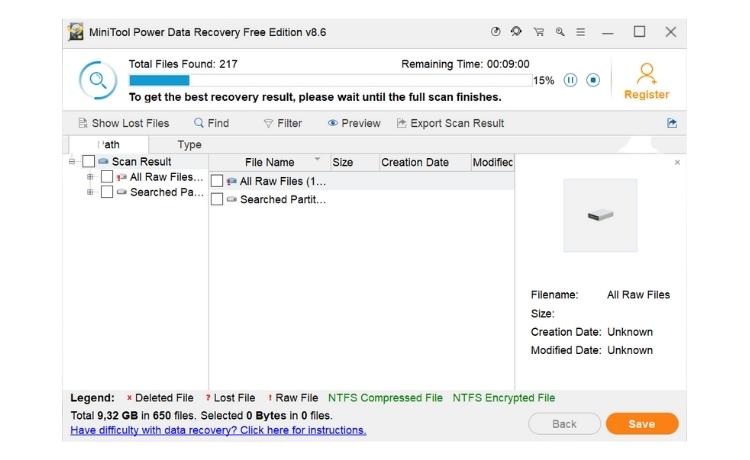Click the magnifier scan status icon
Viewport: 750px width, 460px height.
pos(98,80)
